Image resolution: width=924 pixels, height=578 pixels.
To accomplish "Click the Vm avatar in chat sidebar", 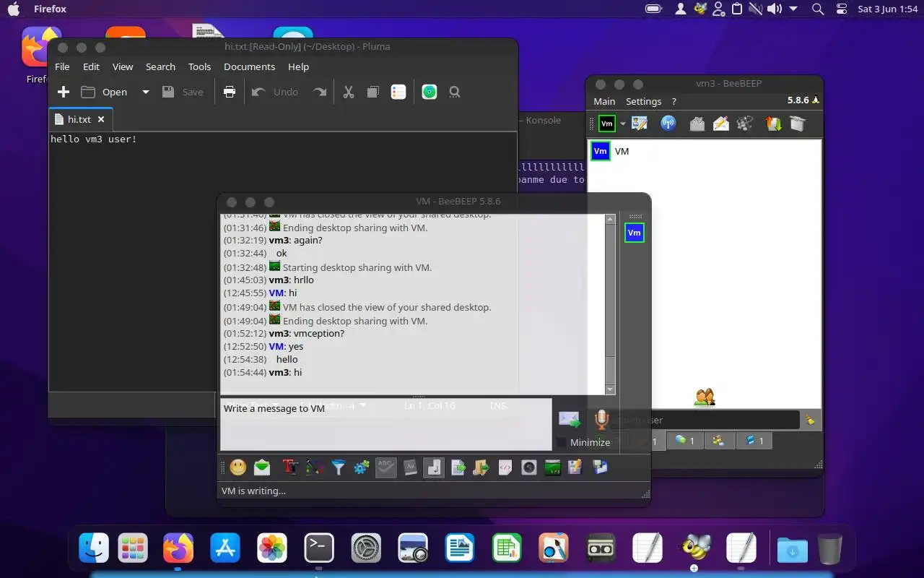I will 634,233.
